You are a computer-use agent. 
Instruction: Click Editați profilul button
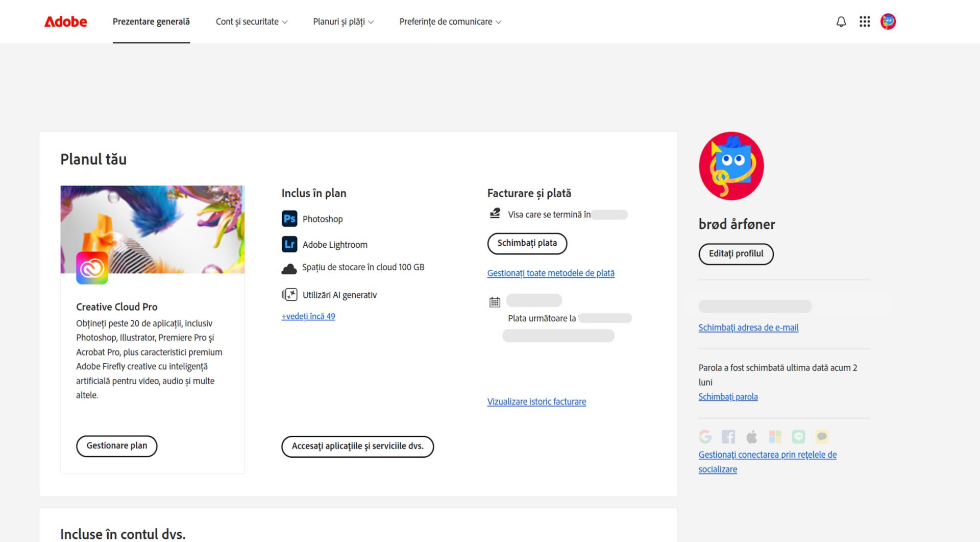tap(736, 254)
